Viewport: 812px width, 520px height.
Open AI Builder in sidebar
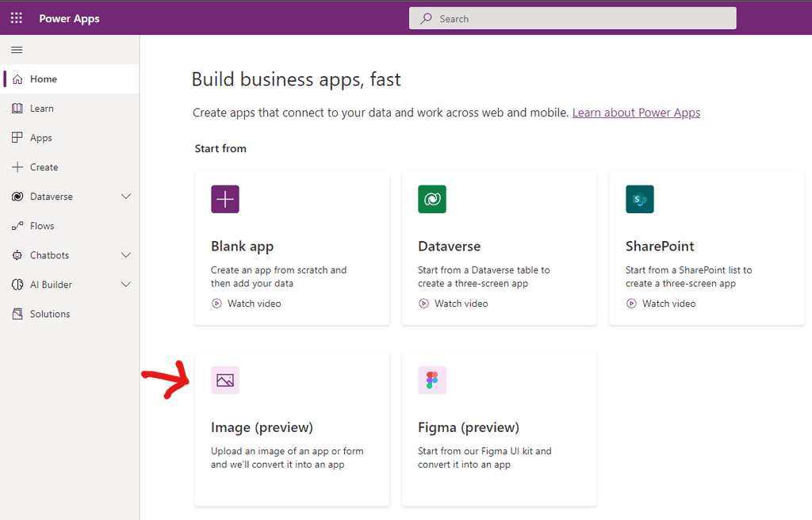coord(71,285)
